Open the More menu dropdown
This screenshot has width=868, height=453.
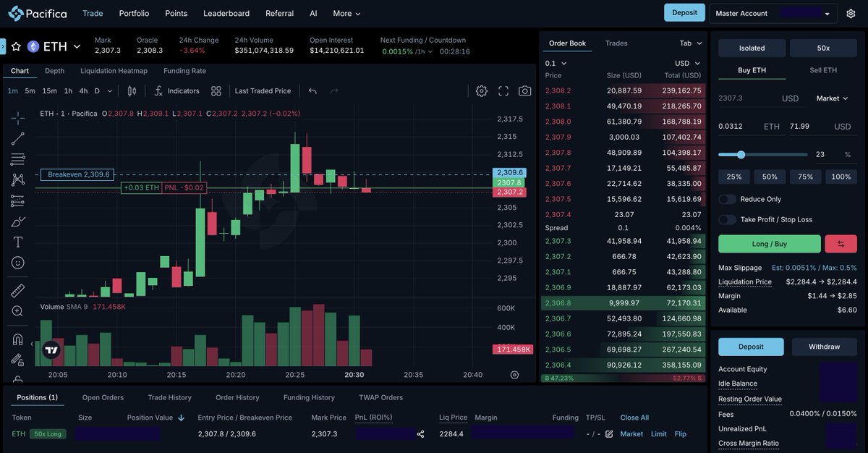346,13
